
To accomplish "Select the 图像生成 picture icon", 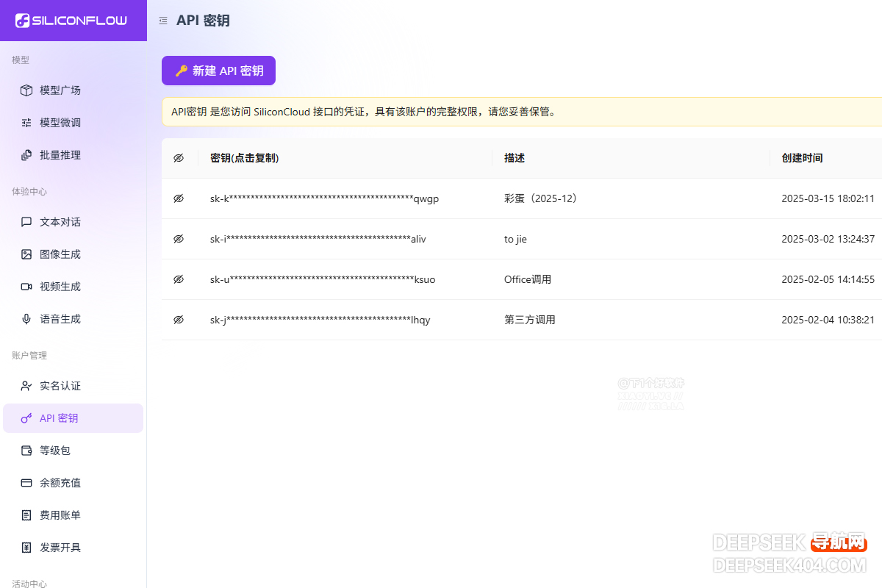I will (x=26, y=254).
